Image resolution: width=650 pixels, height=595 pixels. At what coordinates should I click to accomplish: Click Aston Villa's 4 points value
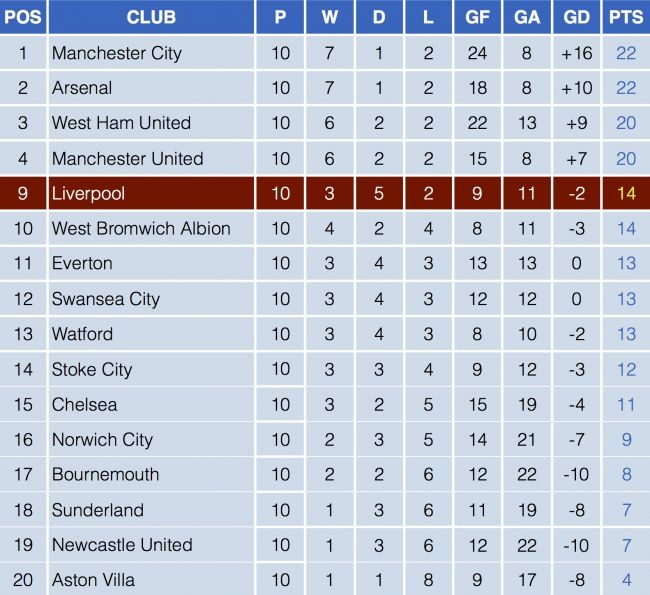point(626,580)
